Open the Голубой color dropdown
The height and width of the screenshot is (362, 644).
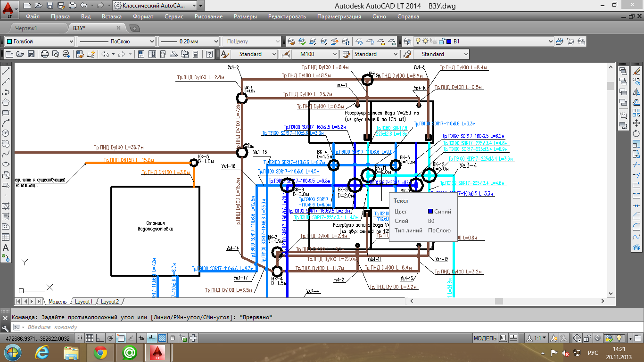coord(41,41)
